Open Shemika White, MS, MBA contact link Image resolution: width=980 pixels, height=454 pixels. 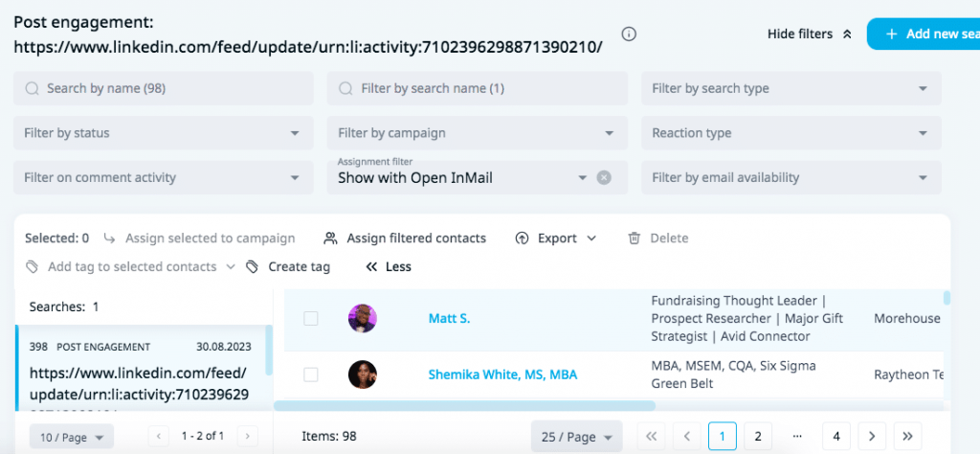pos(502,375)
